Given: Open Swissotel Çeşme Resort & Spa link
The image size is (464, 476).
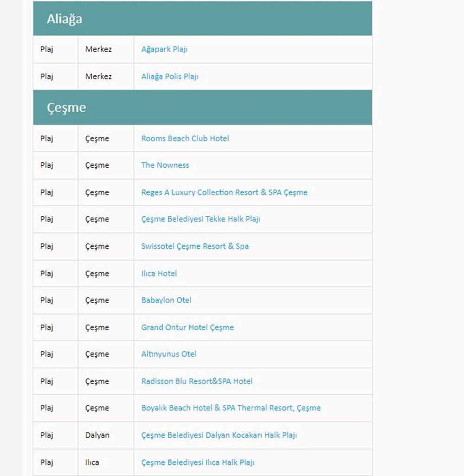Looking at the screenshot, I should tap(194, 246).
